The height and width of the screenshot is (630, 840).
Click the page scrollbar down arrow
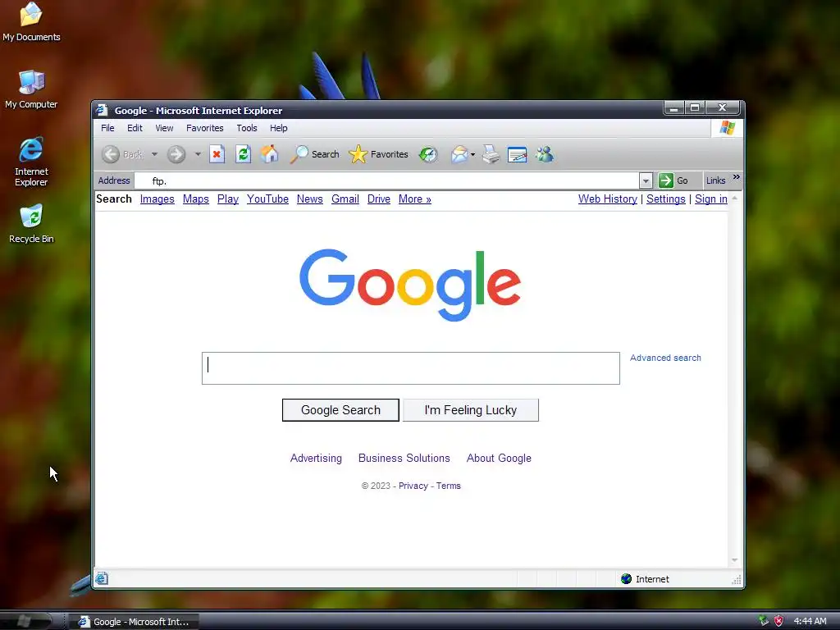[x=734, y=560]
